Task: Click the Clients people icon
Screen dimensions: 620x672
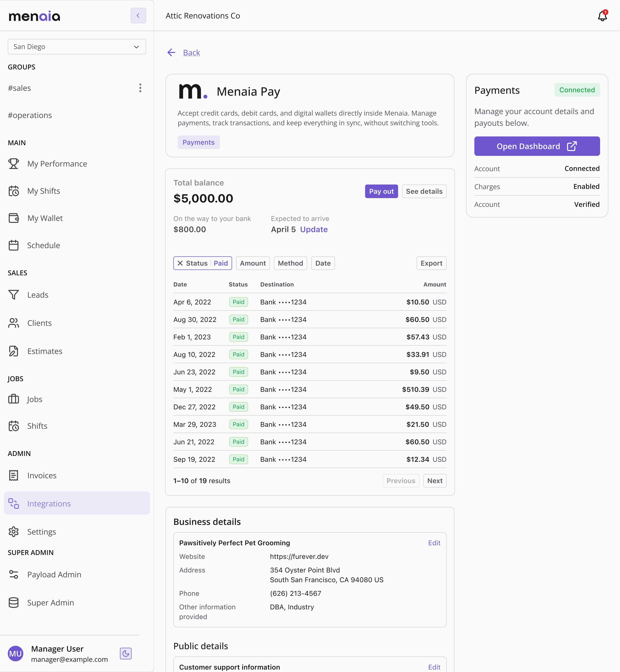Action: (x=13, y=323)
